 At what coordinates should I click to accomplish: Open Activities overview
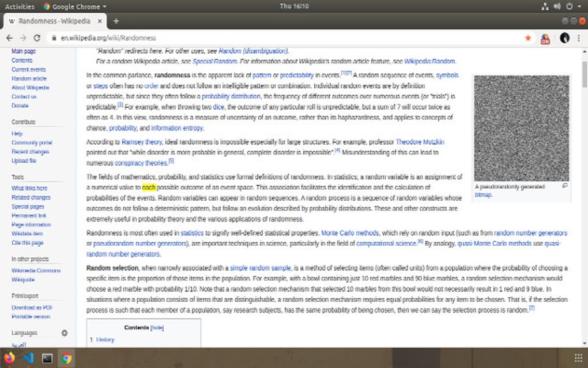click(x=20, y=6)
